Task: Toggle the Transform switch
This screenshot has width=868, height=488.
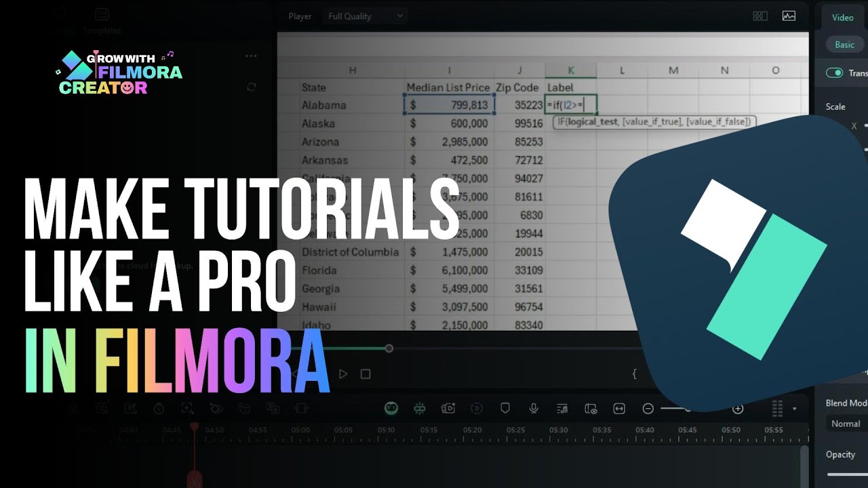Action: click(x=834, y=73)
